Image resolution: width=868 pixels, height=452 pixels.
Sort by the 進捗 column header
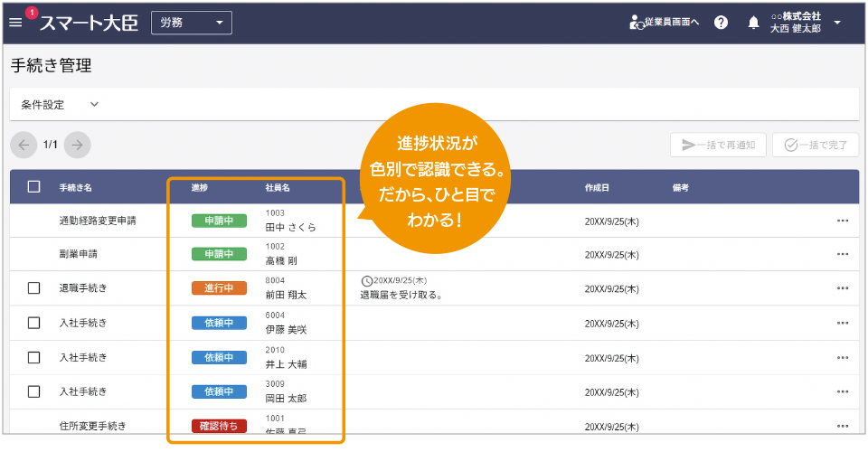200,188
